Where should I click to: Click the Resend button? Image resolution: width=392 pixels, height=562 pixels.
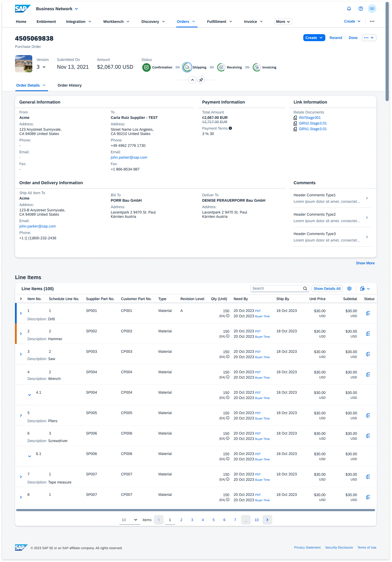[336, 38]
